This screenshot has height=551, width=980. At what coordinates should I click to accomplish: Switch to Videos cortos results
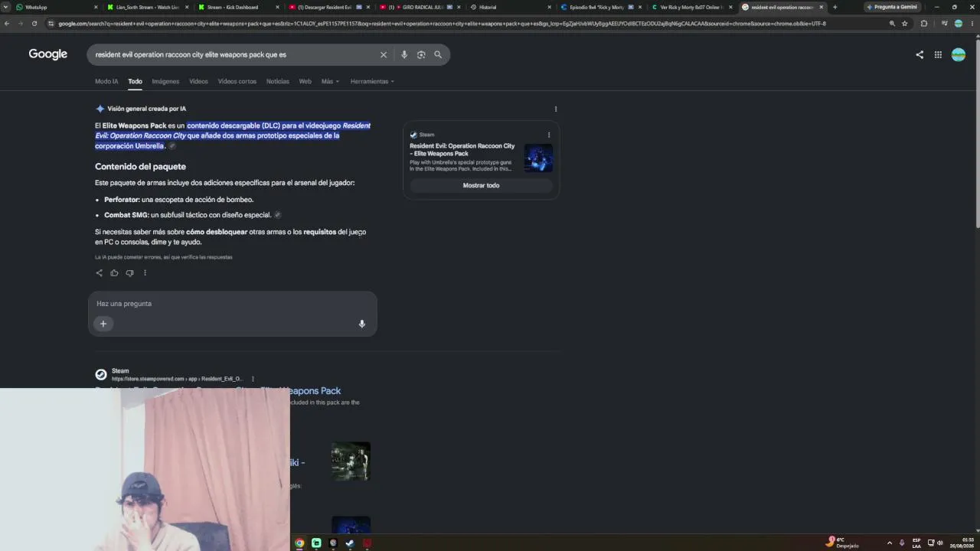pos(237,81)
